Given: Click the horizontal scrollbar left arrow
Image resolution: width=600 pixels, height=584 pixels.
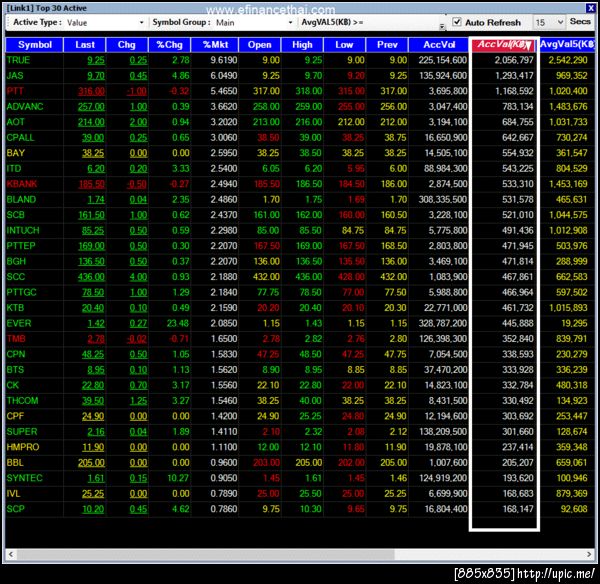Looking at the screenshot, I should click(11, 554).
